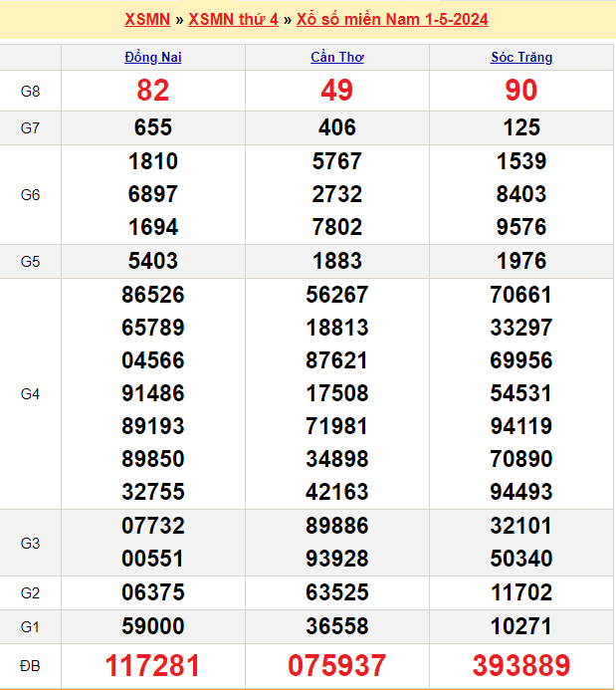Click the G4 prize row label
The image size is (616, 690).
pos(30,394)
